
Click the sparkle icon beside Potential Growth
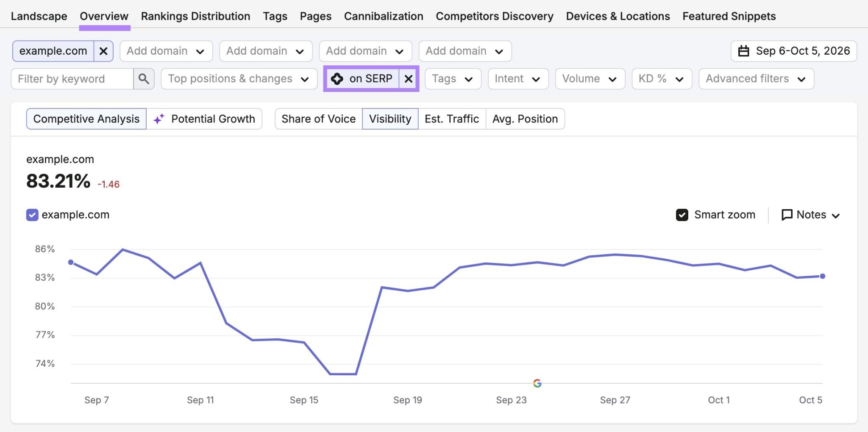[159, 119]
